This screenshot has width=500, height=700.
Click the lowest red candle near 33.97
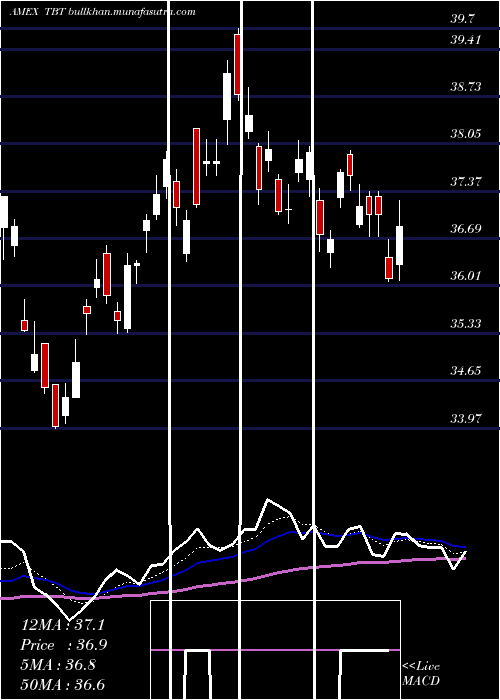click(x=55, y=405)
